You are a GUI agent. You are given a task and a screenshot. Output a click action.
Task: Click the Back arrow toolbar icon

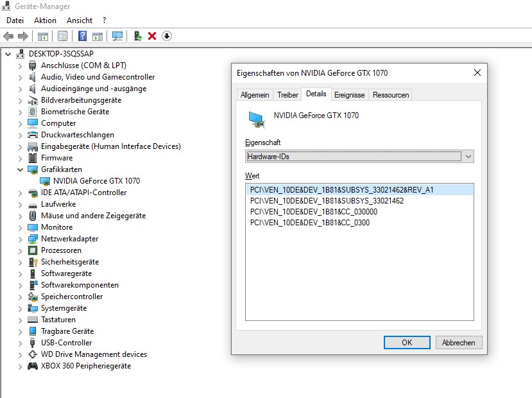[8, 36]
